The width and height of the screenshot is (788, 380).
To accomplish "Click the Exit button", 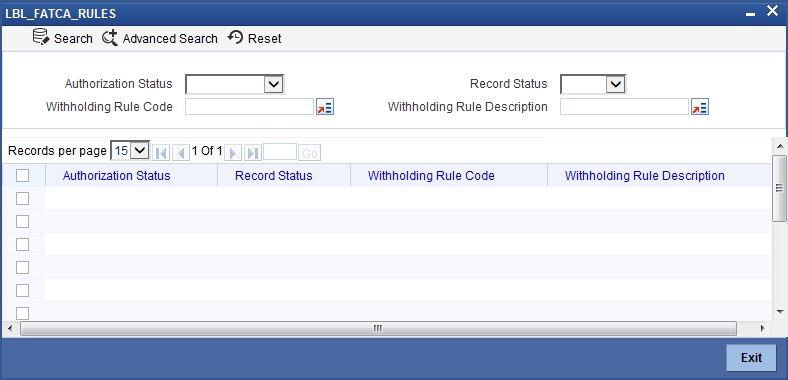I will (x=751, y=357).
